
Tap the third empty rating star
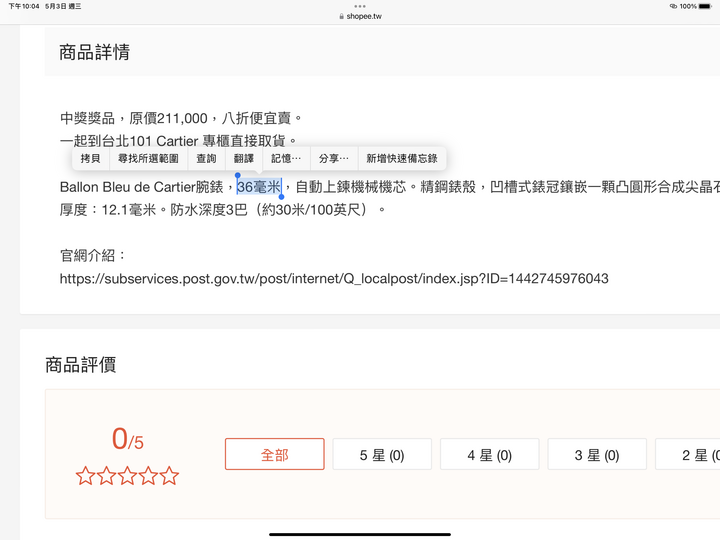pyautogui.click(x=127, y=476)
